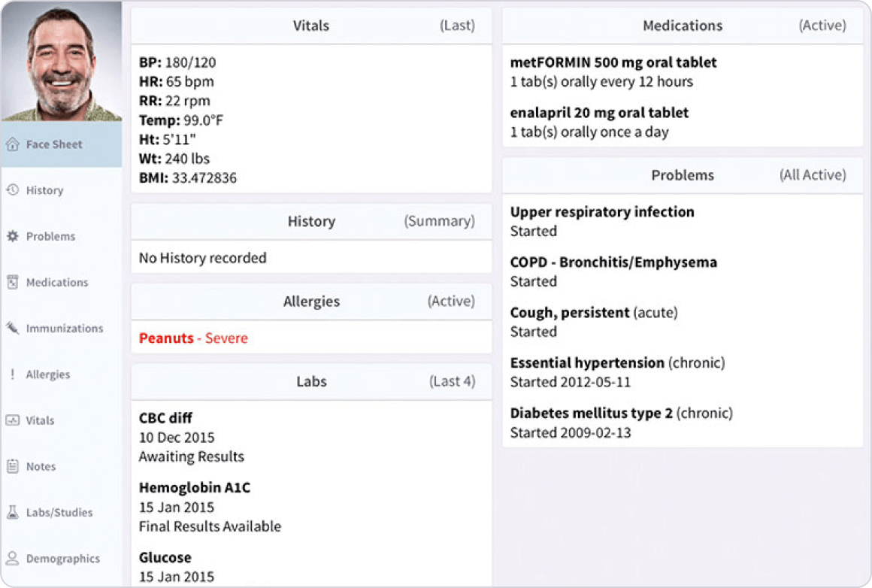Click the Allergies exclamation icon

12,374
